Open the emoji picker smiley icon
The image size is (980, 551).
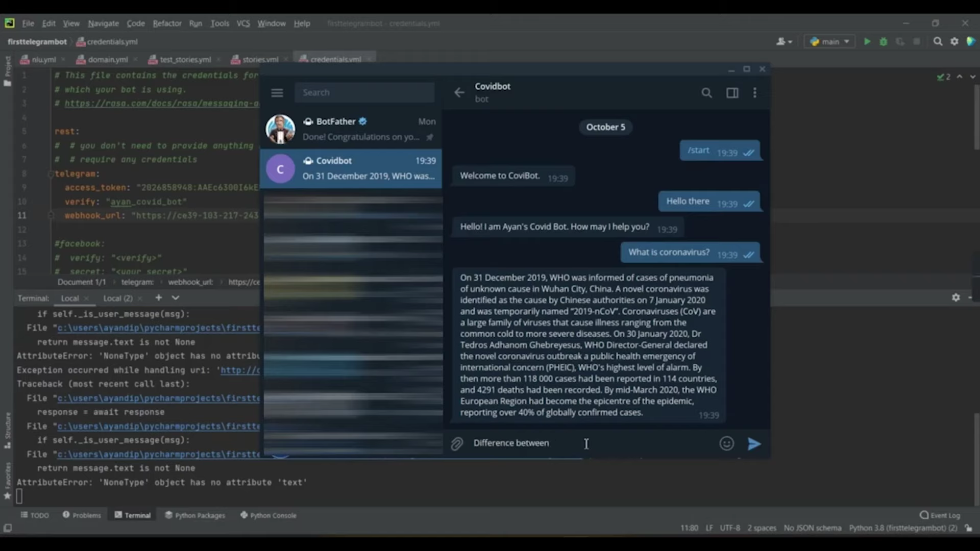click(x=726, y=443)
